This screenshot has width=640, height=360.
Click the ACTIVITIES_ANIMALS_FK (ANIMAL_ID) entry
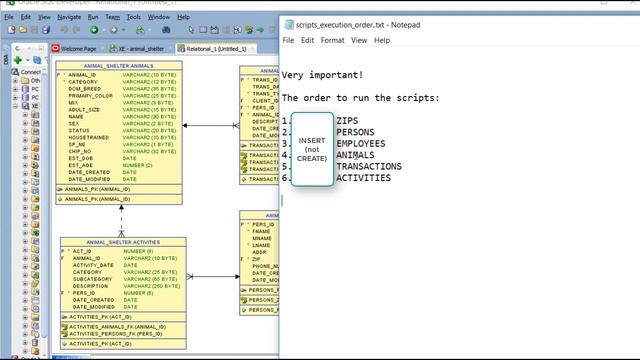pos(117,327)
